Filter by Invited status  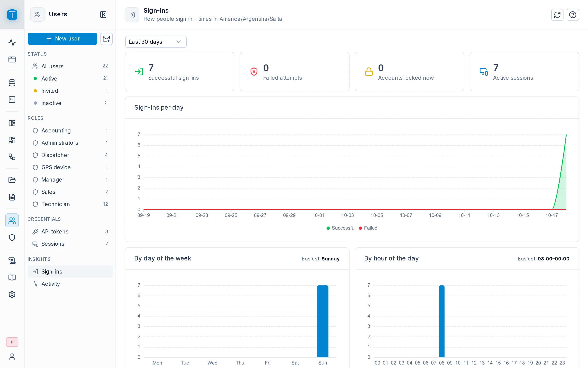70,91
